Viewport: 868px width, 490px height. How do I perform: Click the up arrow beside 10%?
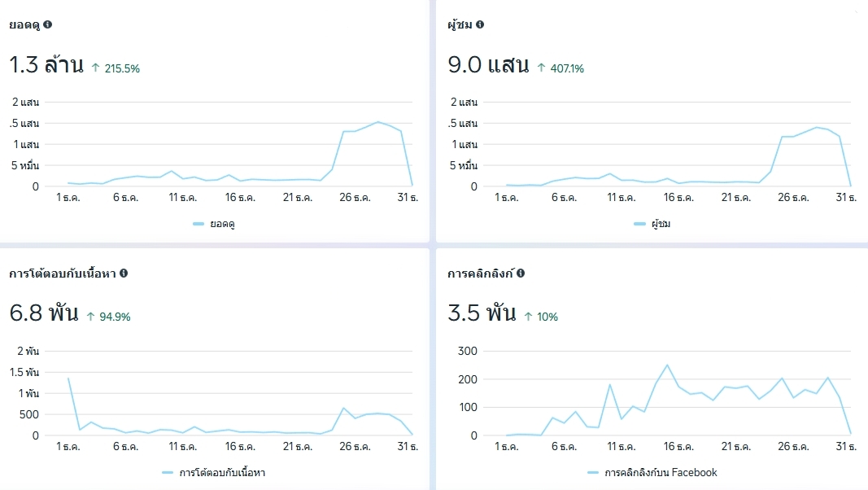528,317
